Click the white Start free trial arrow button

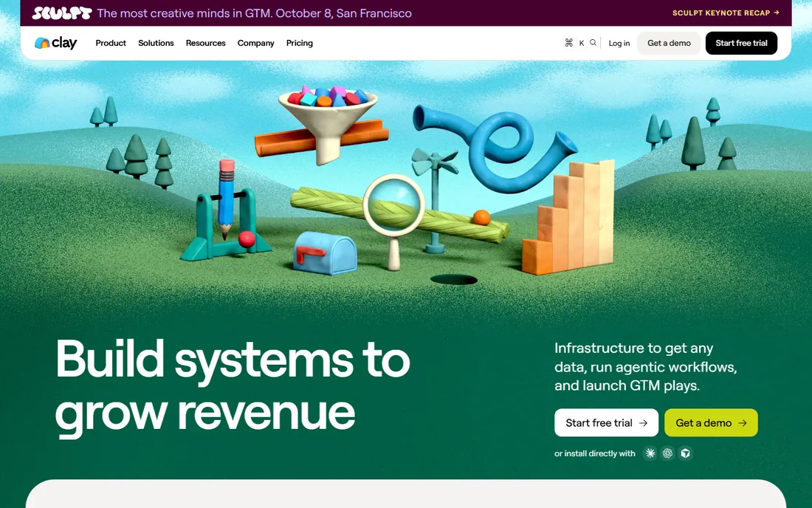606,422
